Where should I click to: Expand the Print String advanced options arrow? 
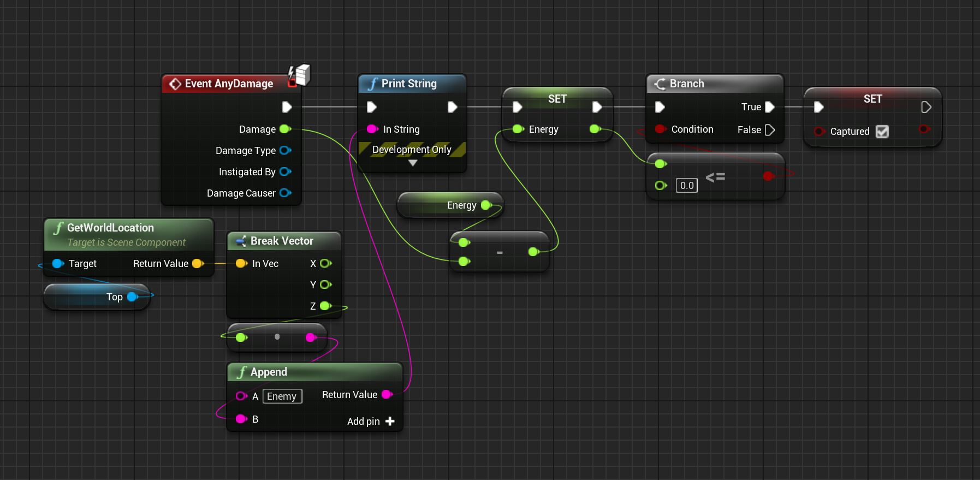pos(413,163)
